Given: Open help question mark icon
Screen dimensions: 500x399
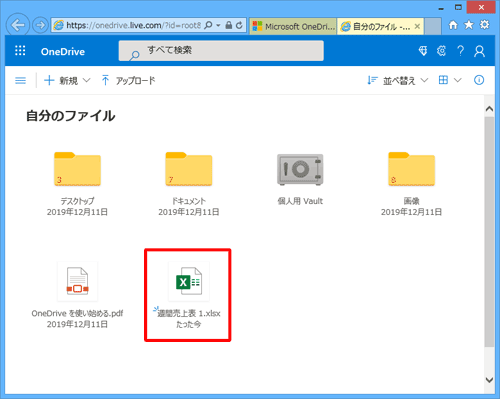Looking at the screenshot, I should pos(461,51).
